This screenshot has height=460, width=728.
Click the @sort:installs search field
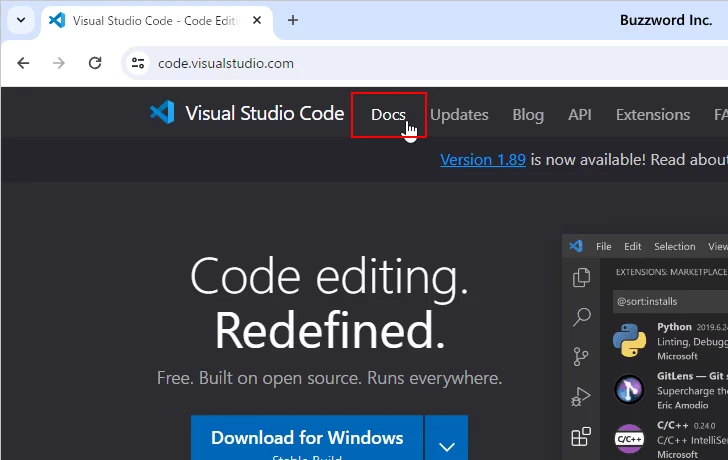tap(670, 301)
